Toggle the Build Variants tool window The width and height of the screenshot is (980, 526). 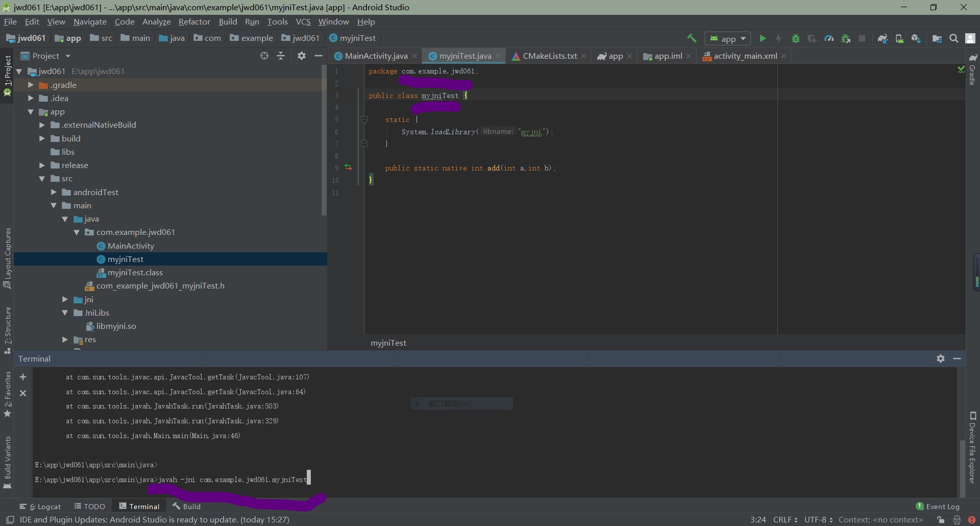pyautogui.click(x=7, y=462)
